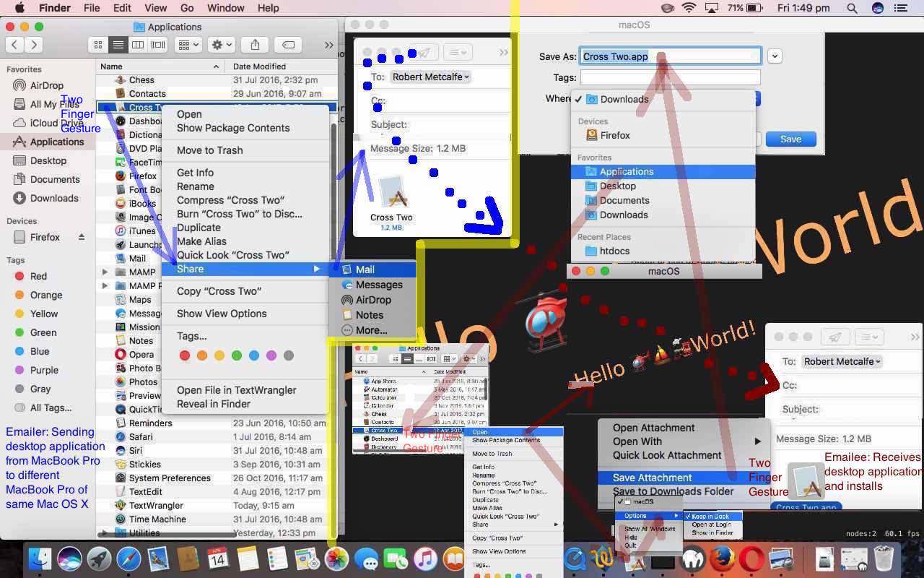
Task: Open iTunes music icon in Dock
Action: click(x=425, y=558)
